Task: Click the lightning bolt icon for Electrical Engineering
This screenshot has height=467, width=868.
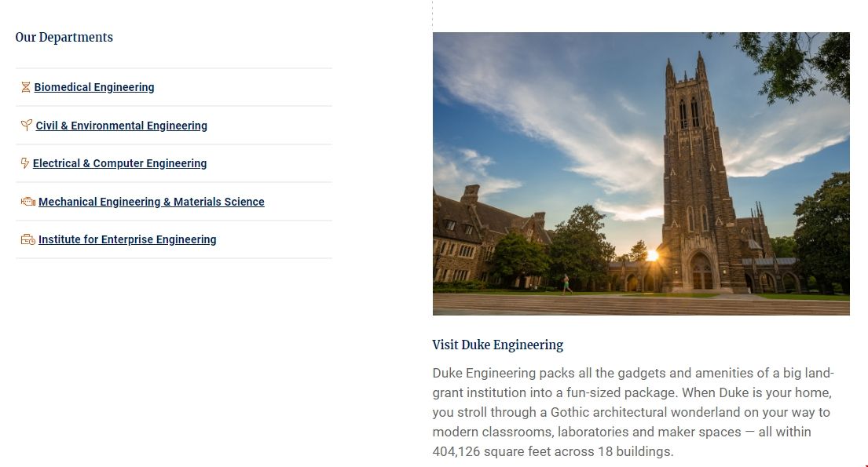Action: click(x=25, y=163)
